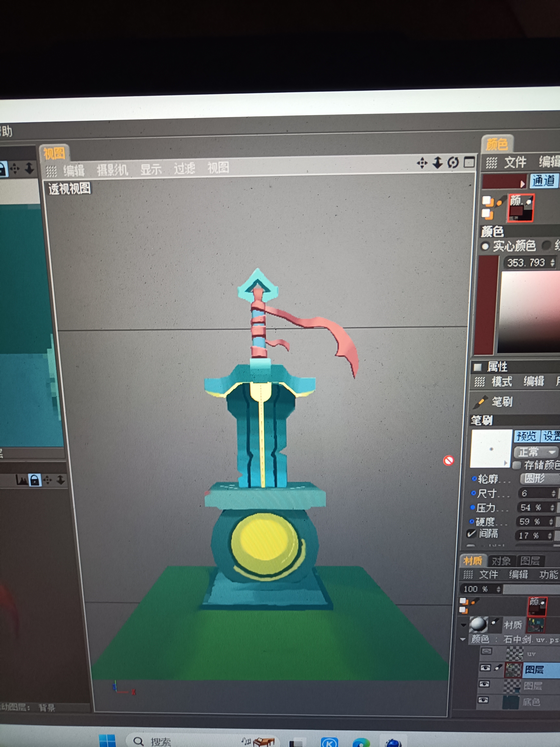Click the viewport move camera icon
The width and height of the screenshot is (560, 747).
(422, 163)
